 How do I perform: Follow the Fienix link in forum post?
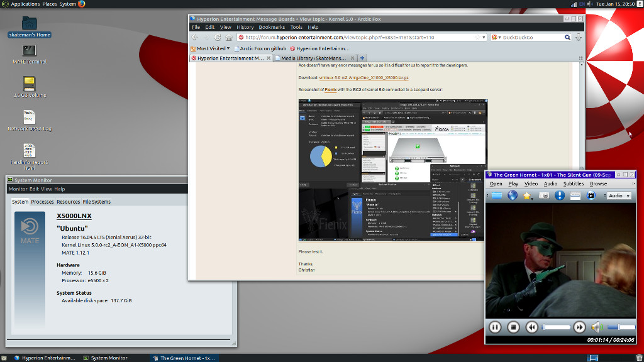click(331, 89)
